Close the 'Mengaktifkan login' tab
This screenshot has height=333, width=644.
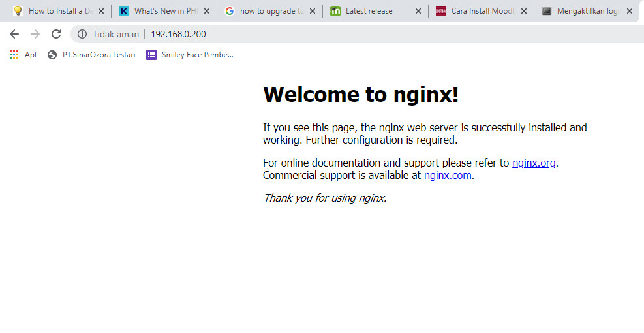(x=630, y=11)
